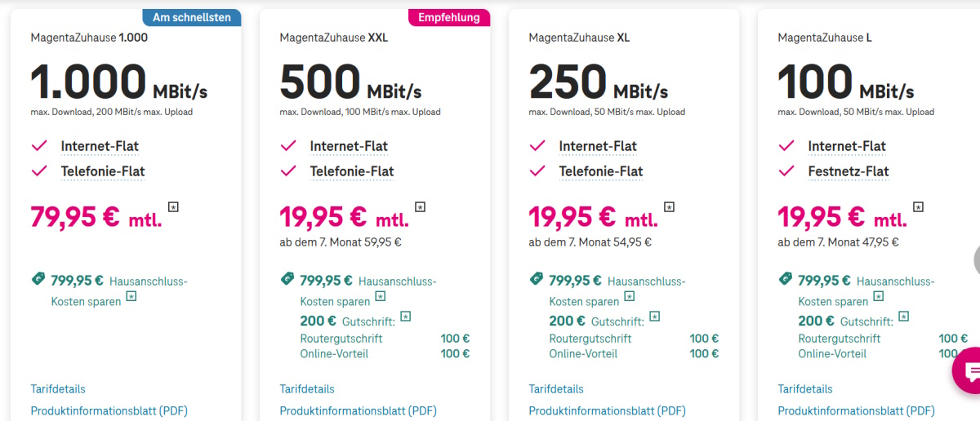The height and width of the screenshot is (421, 980).
Task: Click footnote icon beside XXL 19,95 € price
Action: [420, 206]
